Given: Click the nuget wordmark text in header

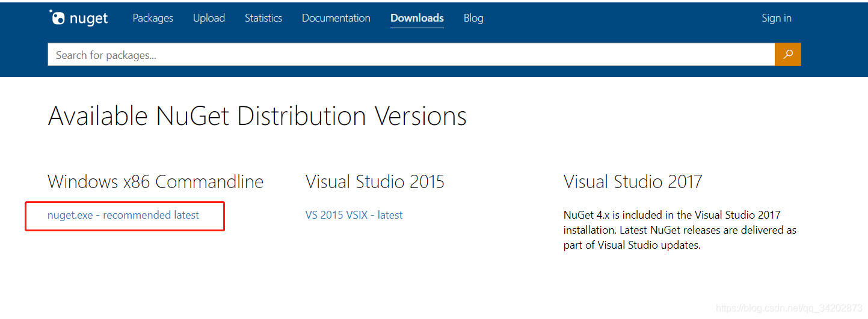Looking at the screenshot, I should tap(89, 19).
